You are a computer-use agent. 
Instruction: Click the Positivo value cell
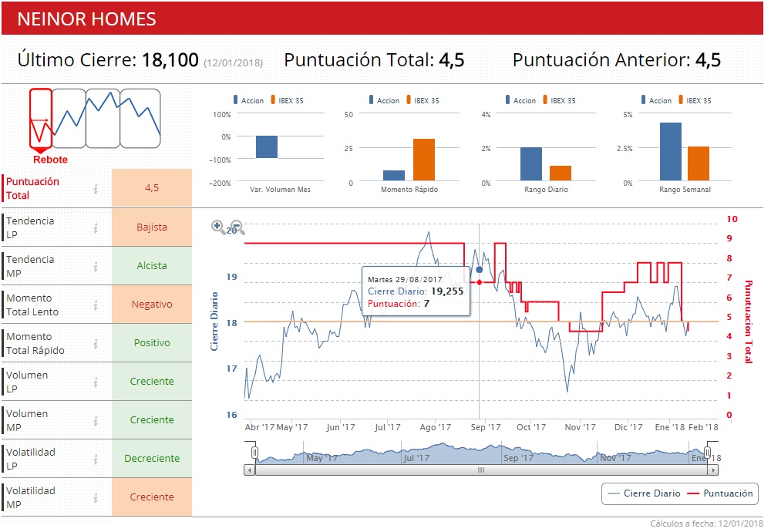click(x=152, y=342)
